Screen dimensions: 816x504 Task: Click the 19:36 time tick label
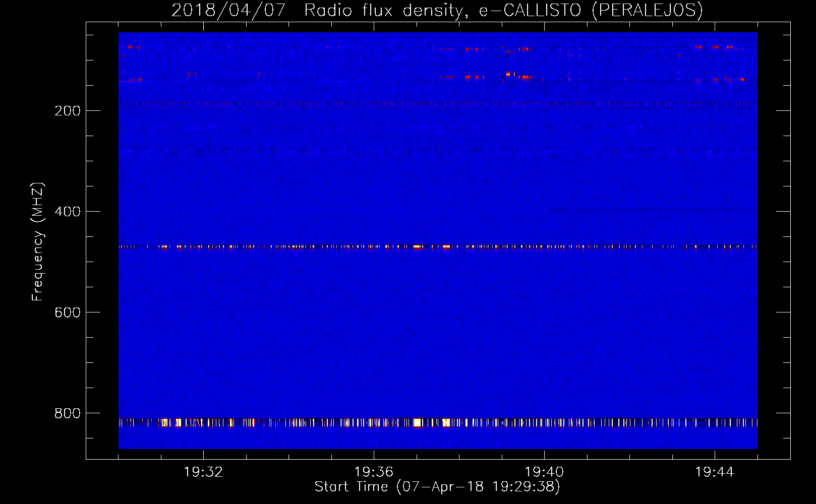pos(374,472)
